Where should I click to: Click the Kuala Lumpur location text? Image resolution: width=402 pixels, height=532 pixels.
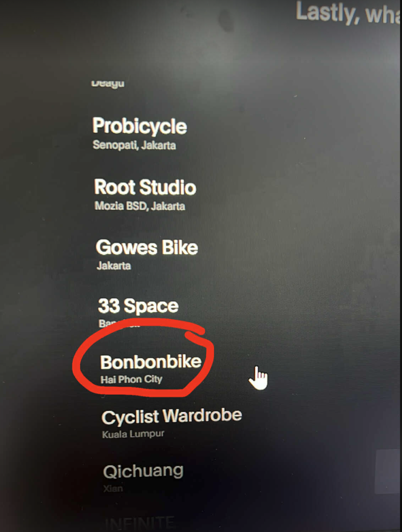[x=133, y=434]
